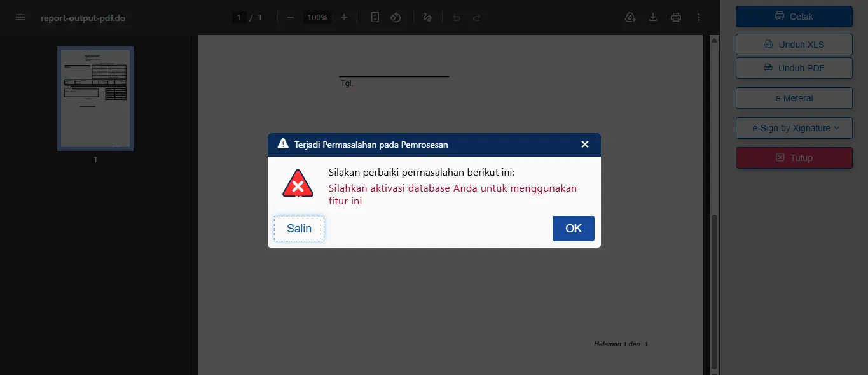Select the page 1 thumbnail
Image resolution: width=868 pixels, height=375 pixels.
pyautogui.click(x=95, y=99)
